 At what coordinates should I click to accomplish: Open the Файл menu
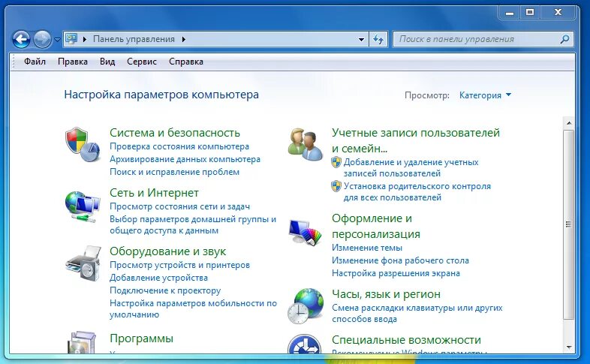[35, 62]
